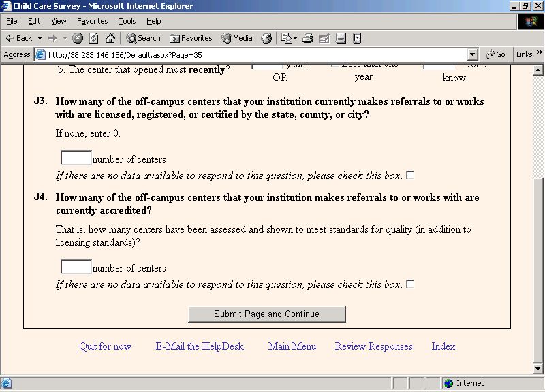Click the scrollbar up arrow
Image resolution: width=545 pixels, height=392 pixels.
click(538, 71)
